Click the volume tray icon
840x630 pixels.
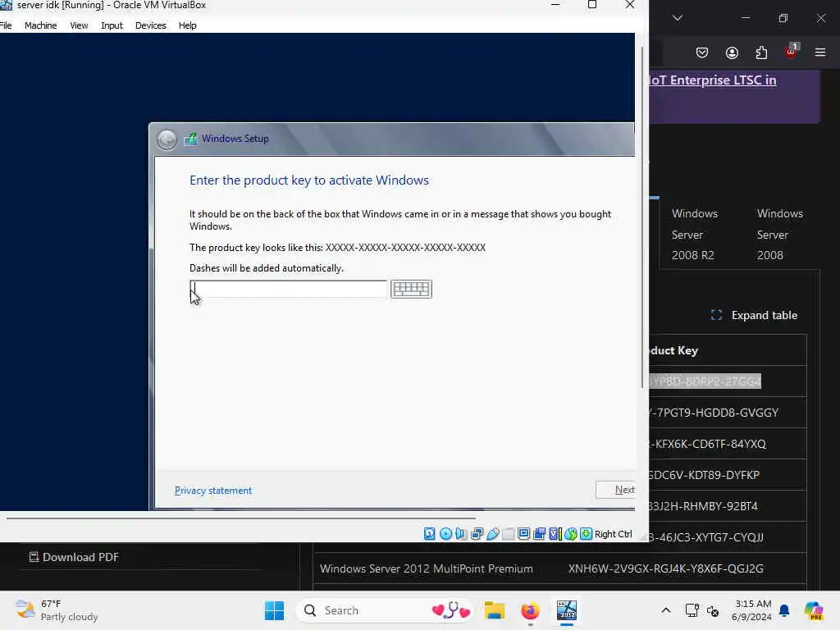click(713, 610)
